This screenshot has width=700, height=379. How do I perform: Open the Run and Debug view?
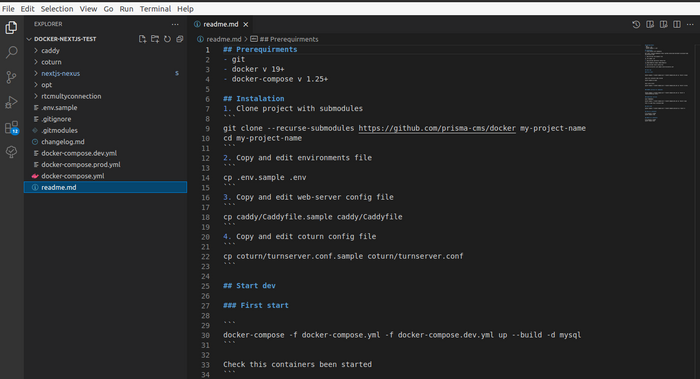pos(11,102)
